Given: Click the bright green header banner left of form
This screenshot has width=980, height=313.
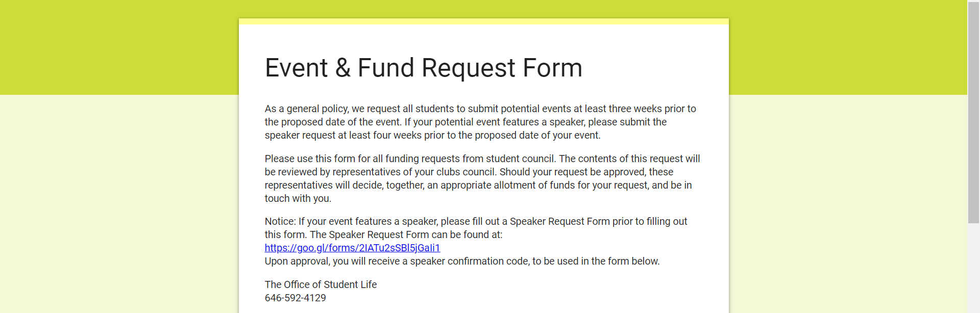Looking at the screenshot, I should (x=119, y=47).
